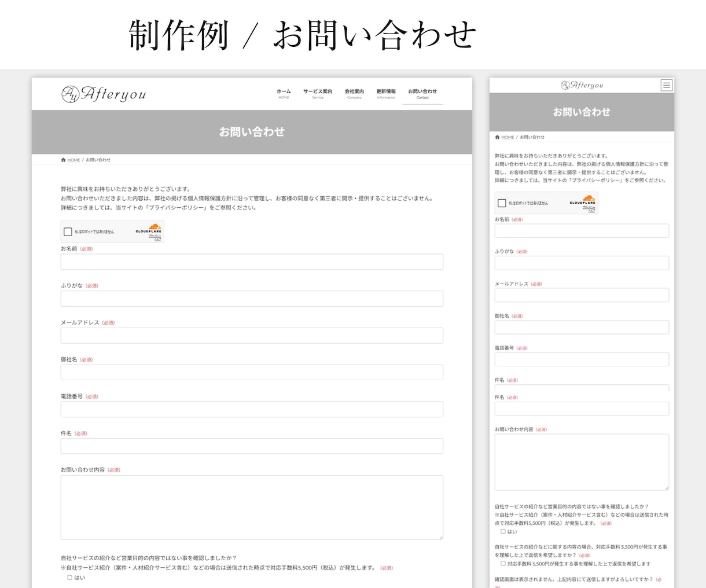Image resolution: width=706 pixels, height=588 pixels.
Task: Focus the ふりがな field in the mobile preview
Action: pyautogui.click(x=582, y=263)
